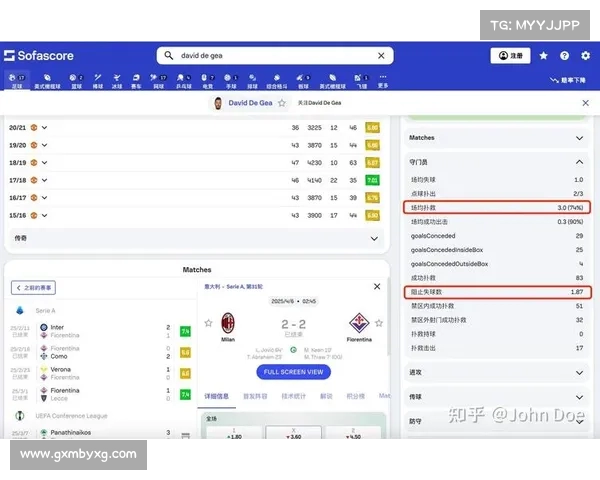Viewport: 600px width, 480px height.
Task: Clear the 'david de gea' search text
Action: pos(381,56)
